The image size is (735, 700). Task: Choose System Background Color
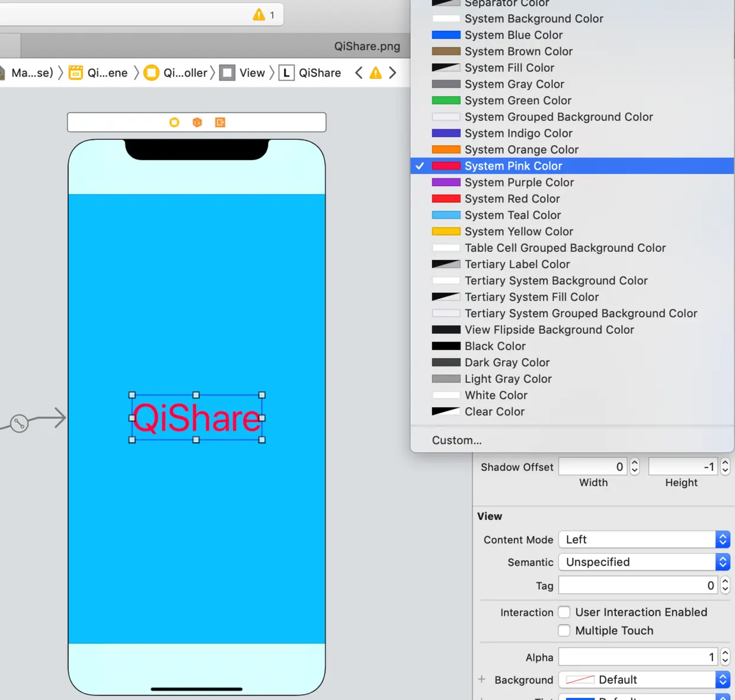point(573,19)
